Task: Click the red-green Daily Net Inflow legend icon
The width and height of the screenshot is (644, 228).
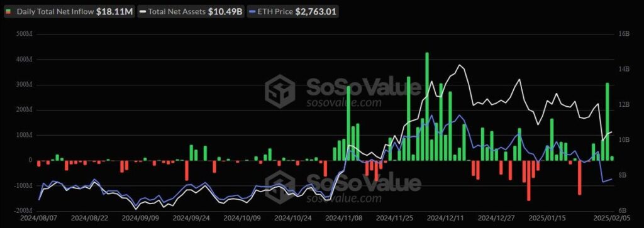Action: coord(8,12)
